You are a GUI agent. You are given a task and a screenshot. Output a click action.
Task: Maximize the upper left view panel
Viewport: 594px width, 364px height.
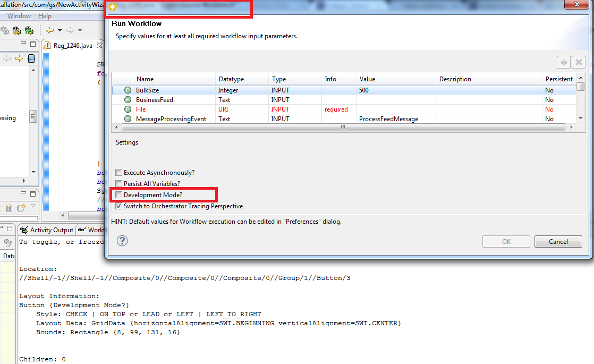point(33,44)
